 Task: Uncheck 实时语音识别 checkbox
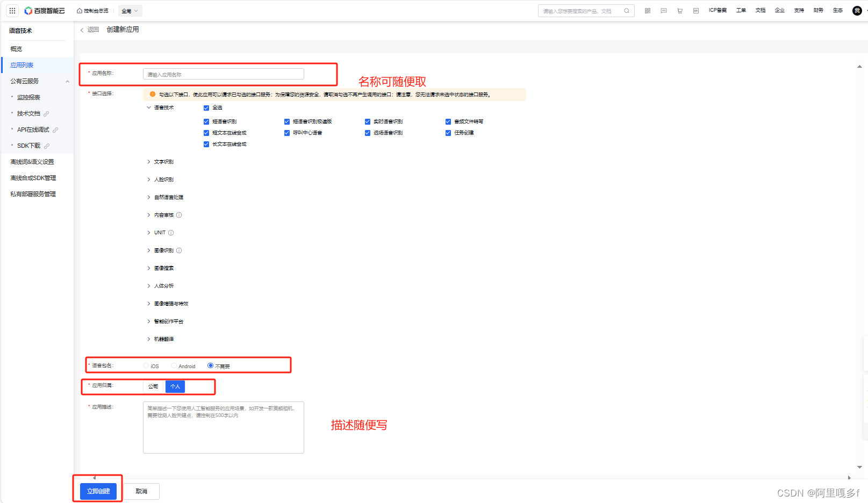[368, 122]
